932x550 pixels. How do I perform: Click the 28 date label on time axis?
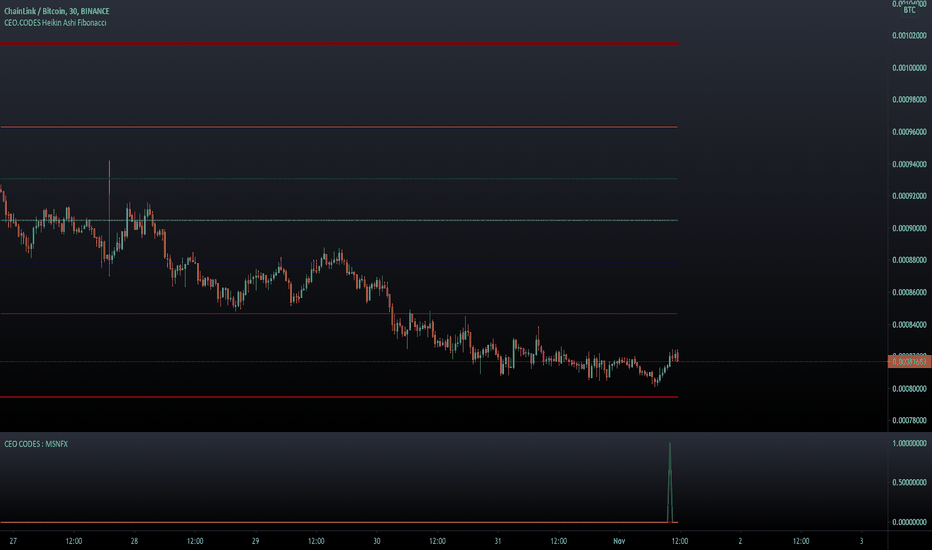(134, 541)
